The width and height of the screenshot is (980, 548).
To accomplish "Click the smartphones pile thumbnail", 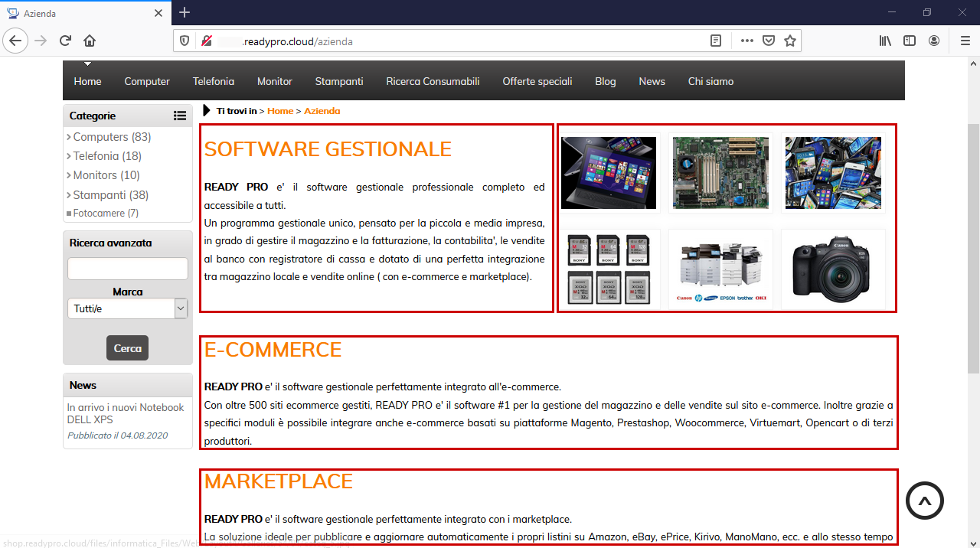I will [833, 173].
